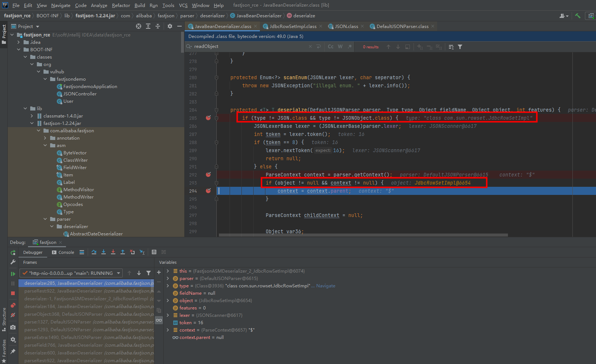Collapse the BOOT-INF folder
The width and height of the screenshot is (596, 364).
pyautogui.click(x=18, y=49)
